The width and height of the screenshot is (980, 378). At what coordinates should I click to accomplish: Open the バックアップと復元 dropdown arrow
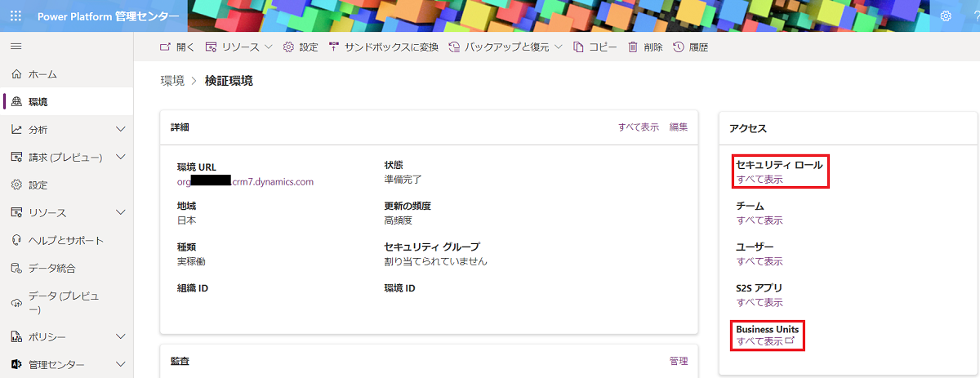(559, 47)
